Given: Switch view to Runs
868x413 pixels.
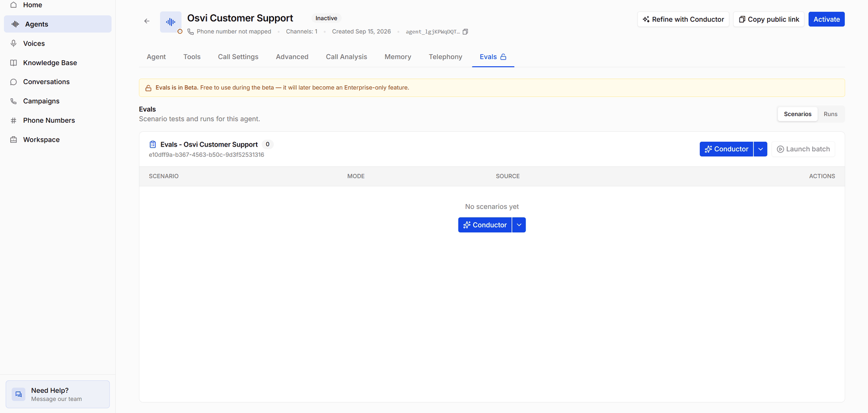Looking at the screenshot, I should [x=830, y=114].
